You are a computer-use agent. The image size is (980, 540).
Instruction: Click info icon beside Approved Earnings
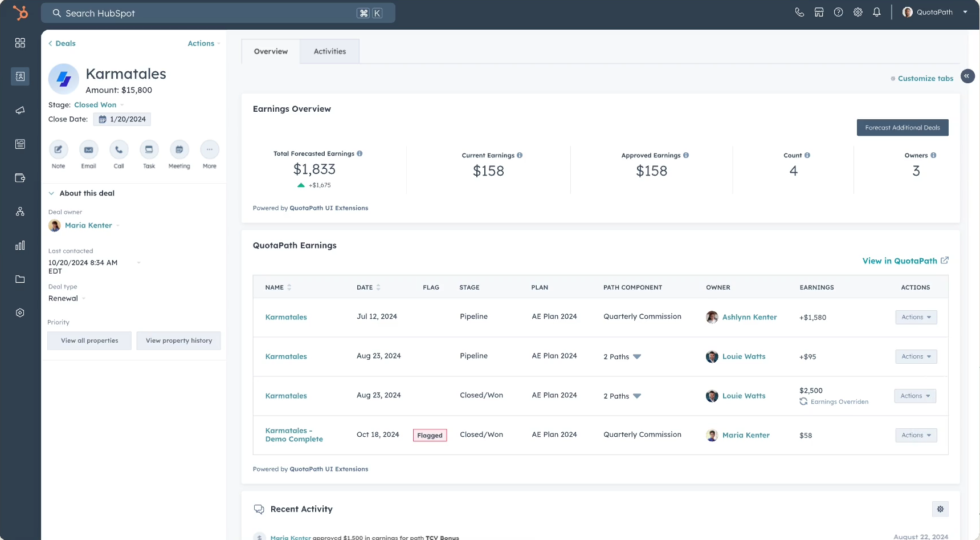(686, 155)
